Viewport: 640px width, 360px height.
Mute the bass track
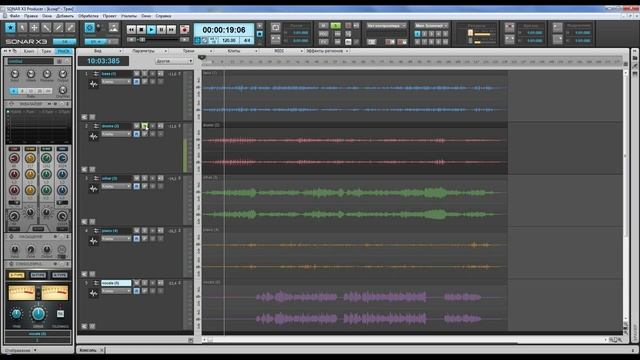137,73
